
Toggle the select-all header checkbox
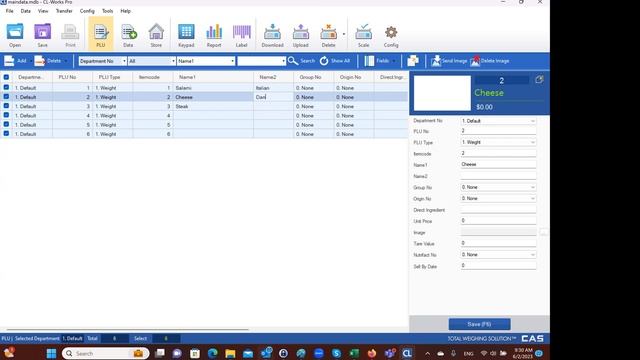[x=6, y=77]
